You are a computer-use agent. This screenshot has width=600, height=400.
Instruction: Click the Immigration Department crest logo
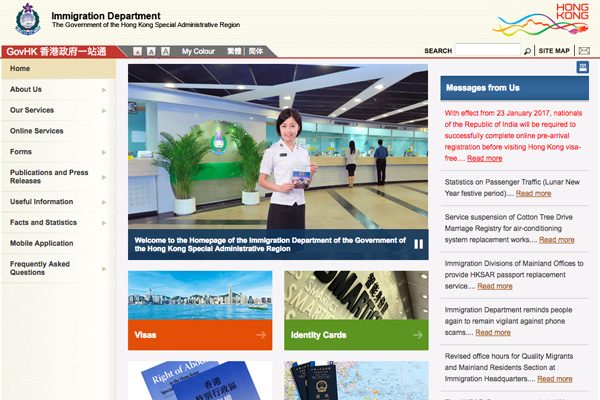28,19
